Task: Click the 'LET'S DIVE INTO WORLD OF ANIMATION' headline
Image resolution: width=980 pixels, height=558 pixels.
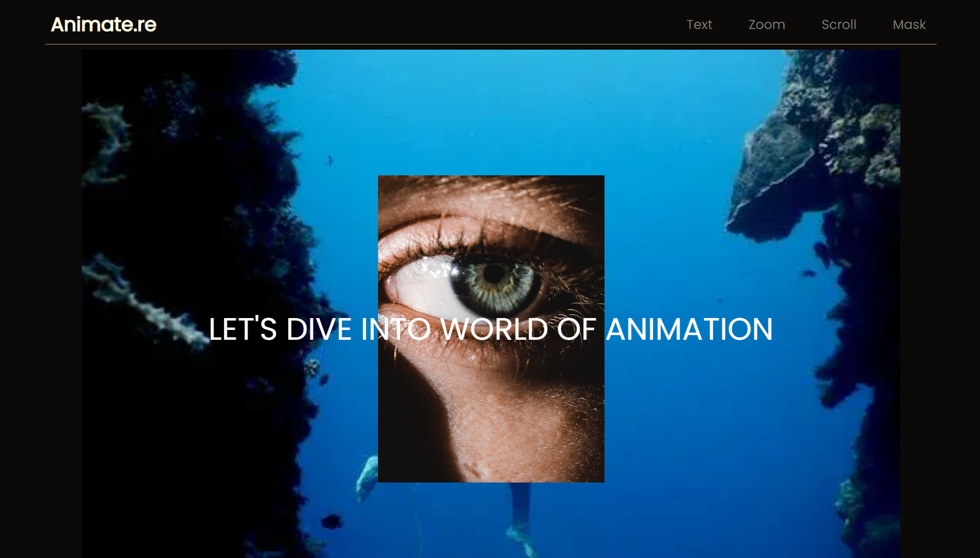Action: 491,329
